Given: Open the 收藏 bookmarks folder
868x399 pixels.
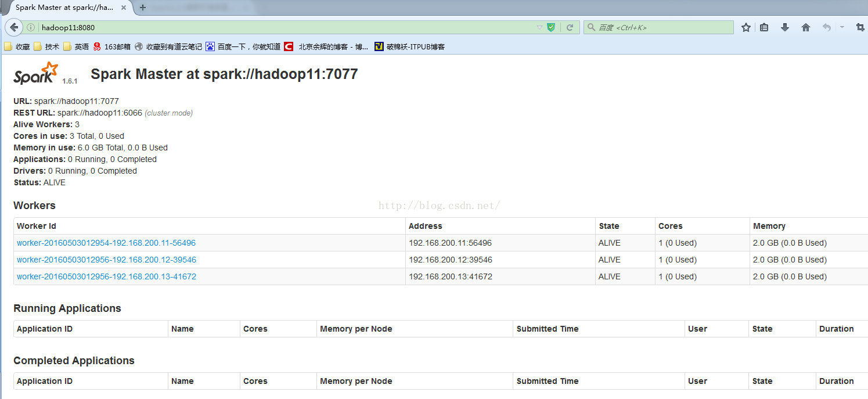Looking at the screenshot, I should click(17, 46).
